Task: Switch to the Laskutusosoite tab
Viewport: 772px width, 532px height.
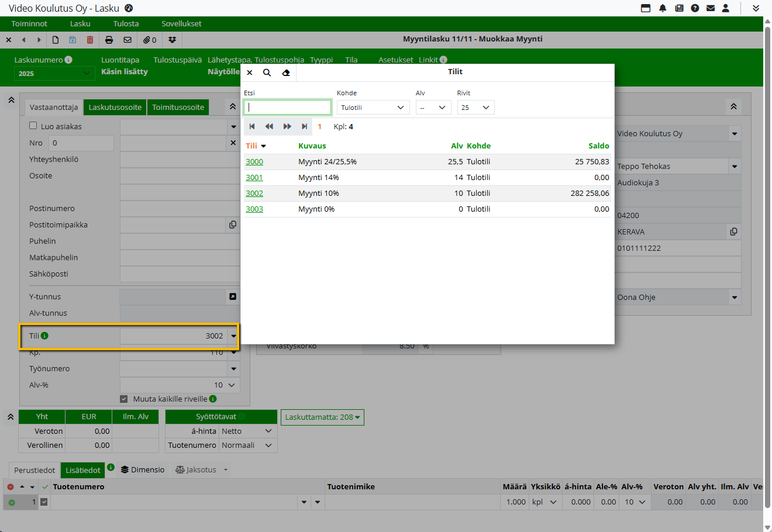Action: [115, 108]
